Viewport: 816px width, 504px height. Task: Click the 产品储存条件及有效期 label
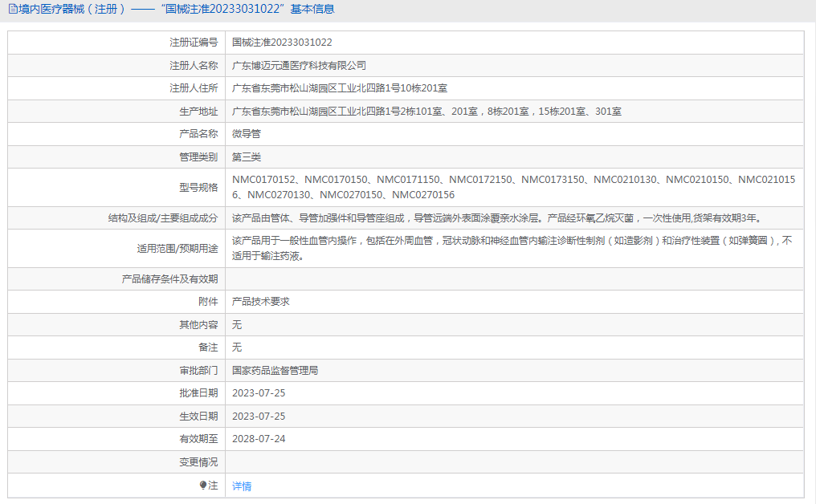click(x=169, y=279)
